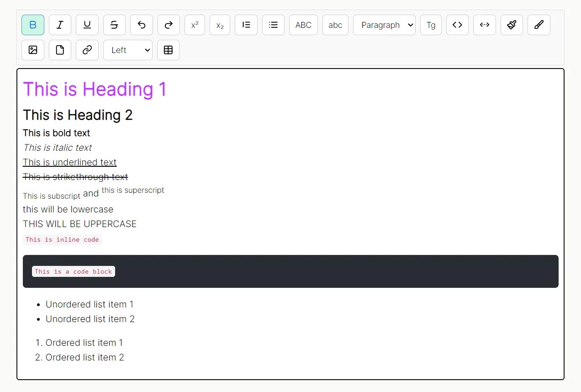Insert a code block
This screenshot has height=392, width=581.
pos(485,25)
